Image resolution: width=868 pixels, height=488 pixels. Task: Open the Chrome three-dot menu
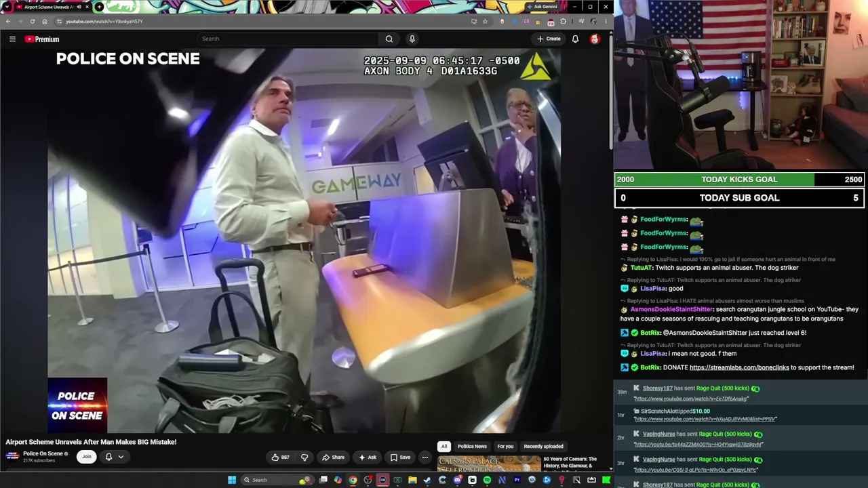[x=606, y=21]
